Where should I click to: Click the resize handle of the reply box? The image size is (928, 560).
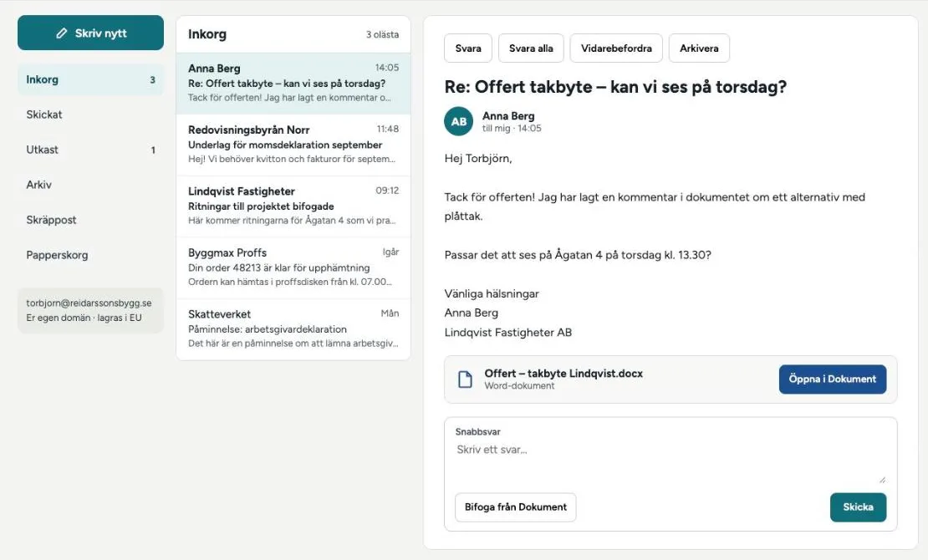point(882,480)
